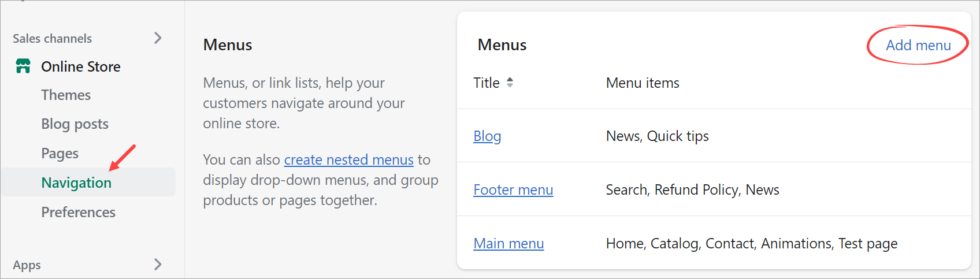
Task: Follow the create nested menus link
Action: coord(349,159)
